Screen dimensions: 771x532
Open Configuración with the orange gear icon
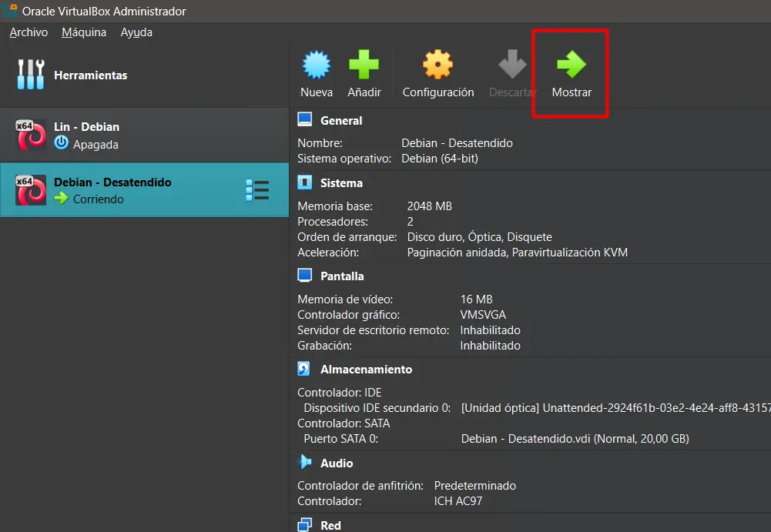click(x=437, y=65)
